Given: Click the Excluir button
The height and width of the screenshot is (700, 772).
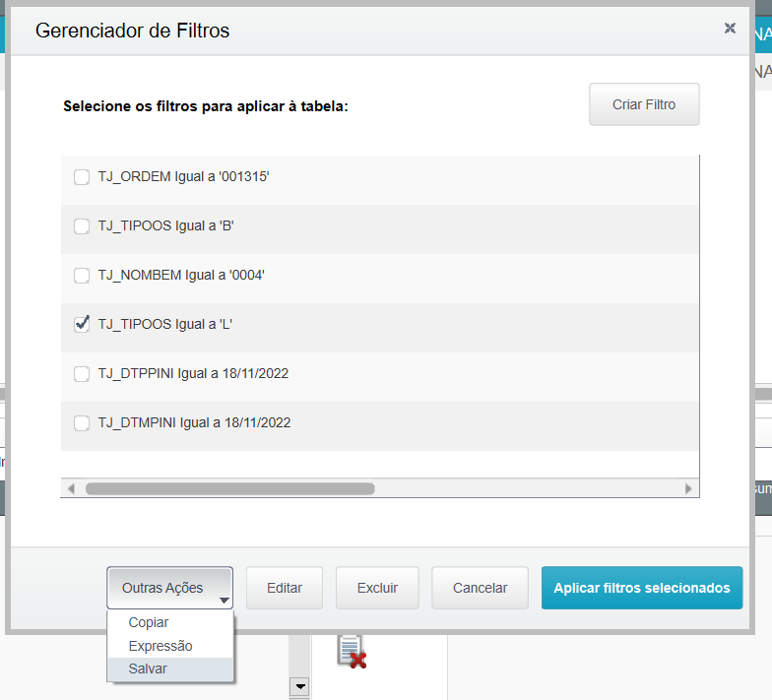Looking at the screenshot, I should tap(377, 588).
